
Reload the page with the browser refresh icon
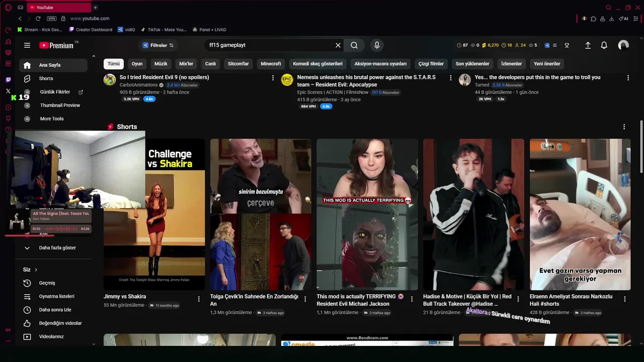tap(38, 19)
